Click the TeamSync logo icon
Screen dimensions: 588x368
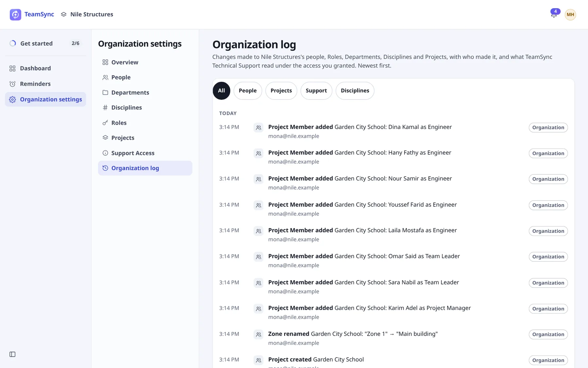click(15, 14)
